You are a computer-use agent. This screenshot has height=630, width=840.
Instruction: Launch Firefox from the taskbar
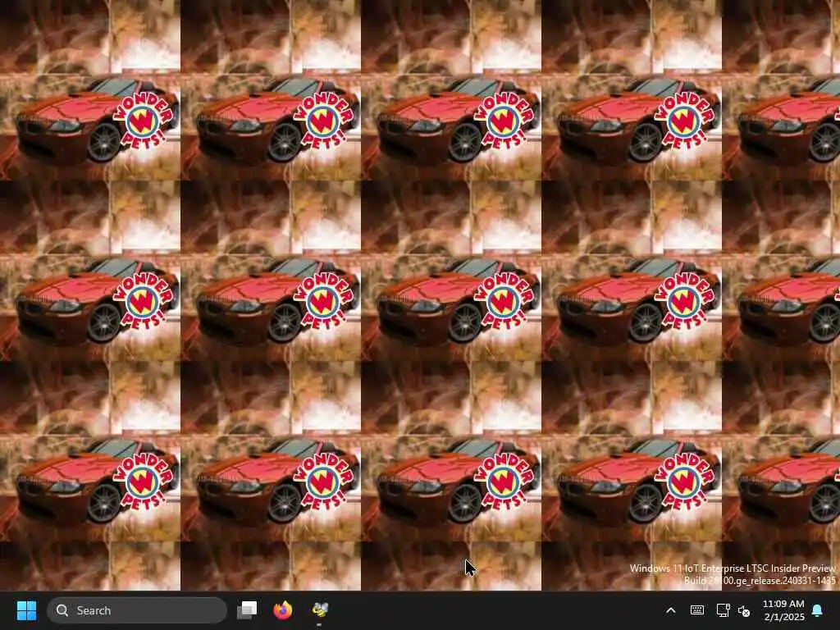[x=283, y=610]
